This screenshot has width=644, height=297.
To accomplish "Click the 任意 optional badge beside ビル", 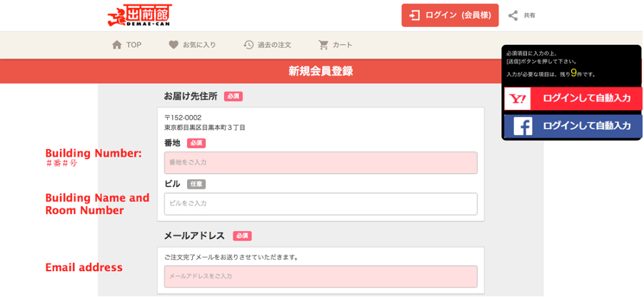I will (196, 184).
